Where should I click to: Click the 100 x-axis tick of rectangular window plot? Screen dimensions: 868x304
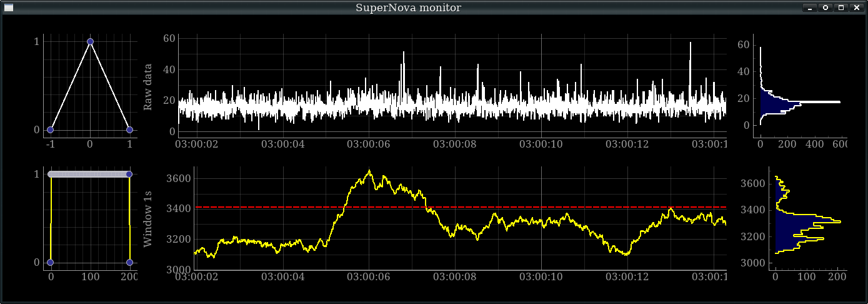[90, 276]
